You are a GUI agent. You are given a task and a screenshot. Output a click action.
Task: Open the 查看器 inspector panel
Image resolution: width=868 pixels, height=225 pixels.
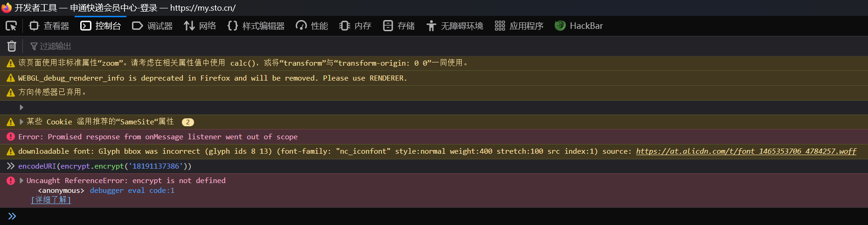tap(49, 26)
